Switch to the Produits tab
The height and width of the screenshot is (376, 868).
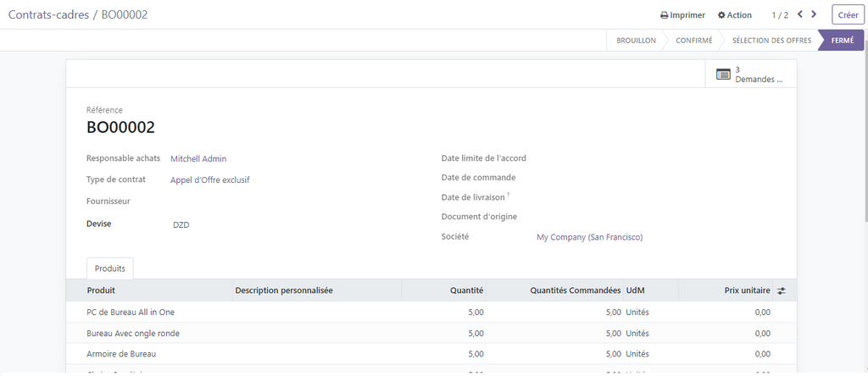[x=110, y=268]
